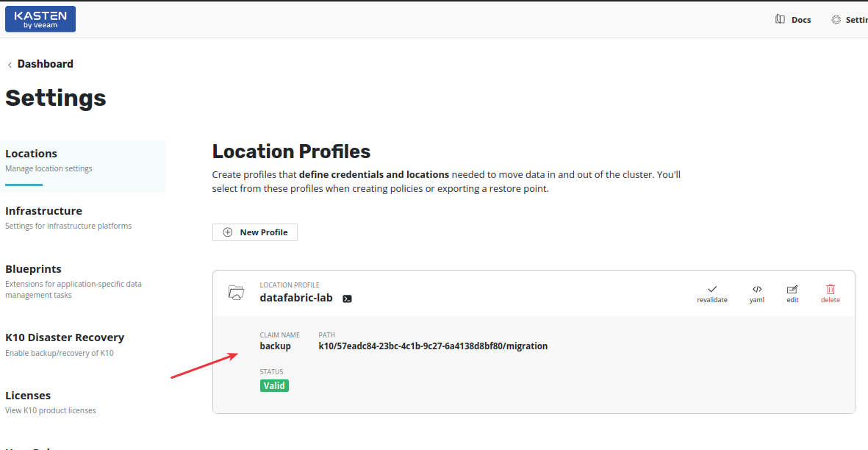This screenshot has height=450, width=868.
Task: Click the folder icon of datafabric-lab profile
Action: tap(237, 292)
